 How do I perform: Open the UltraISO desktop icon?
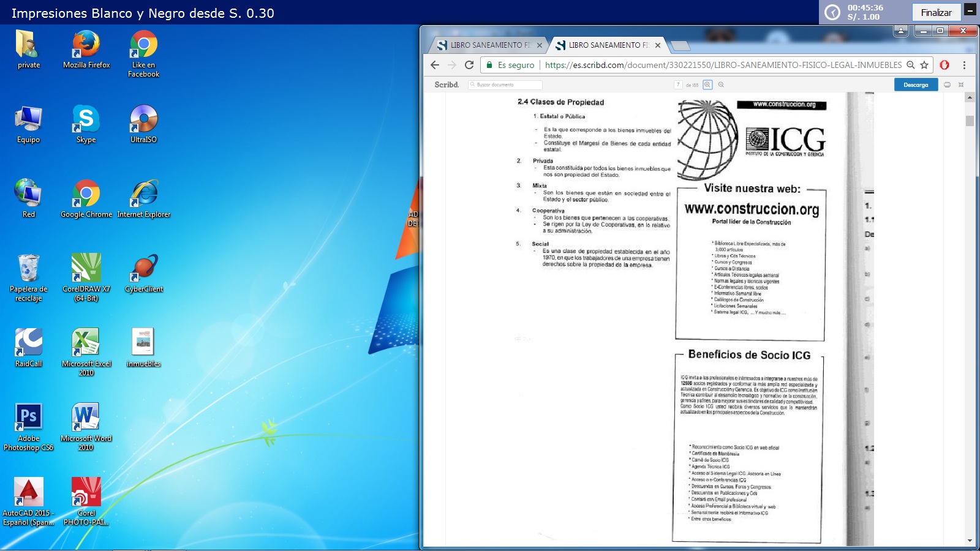143,119
